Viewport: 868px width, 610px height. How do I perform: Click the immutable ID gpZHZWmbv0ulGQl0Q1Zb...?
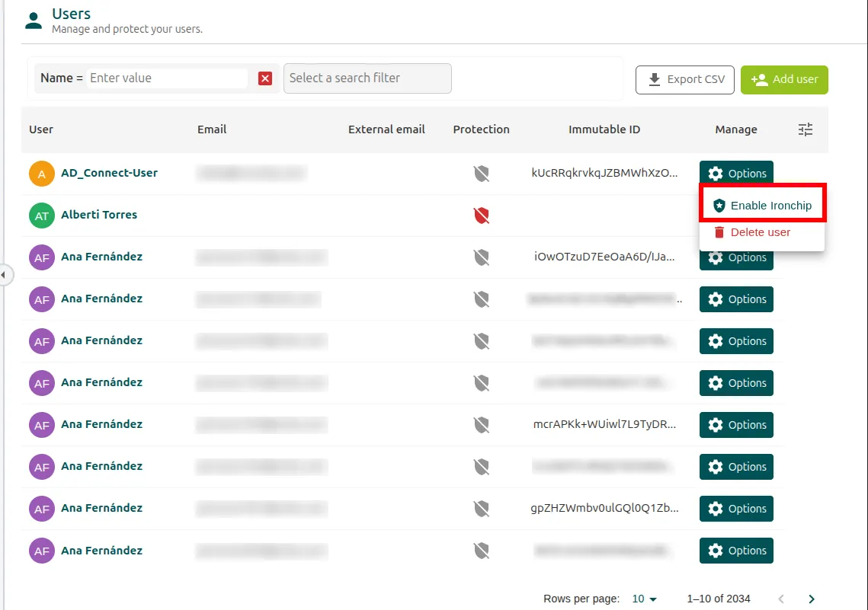click(x=604, y=508)
